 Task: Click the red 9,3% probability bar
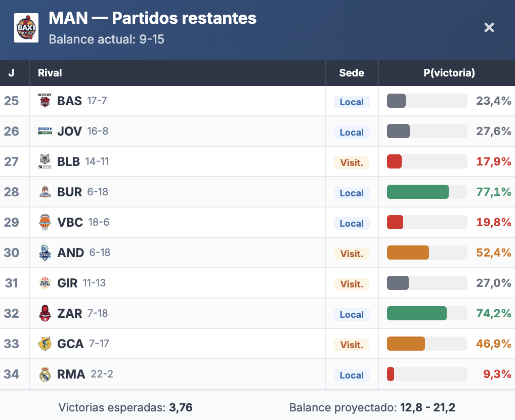(391, 374)
